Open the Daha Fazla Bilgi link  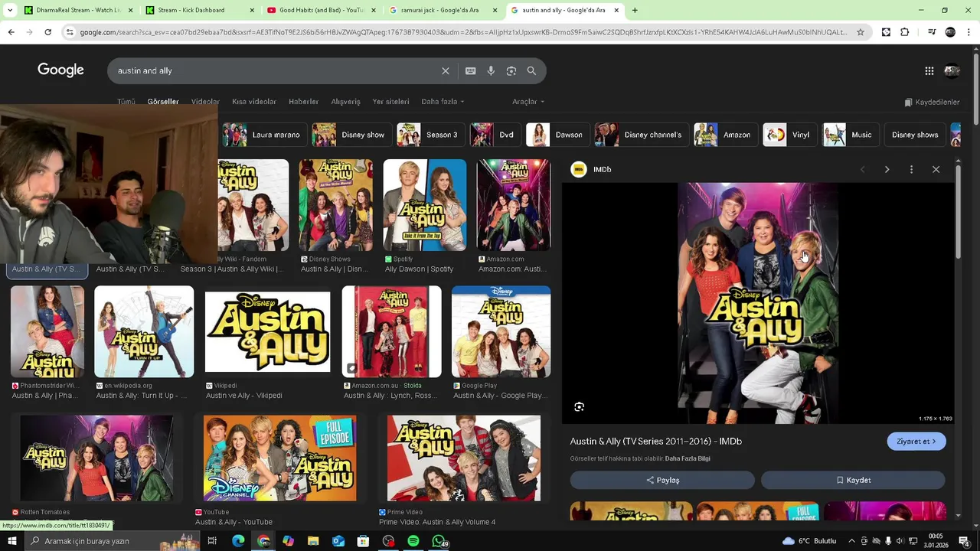pyautogui.click(x=688, y=458)
